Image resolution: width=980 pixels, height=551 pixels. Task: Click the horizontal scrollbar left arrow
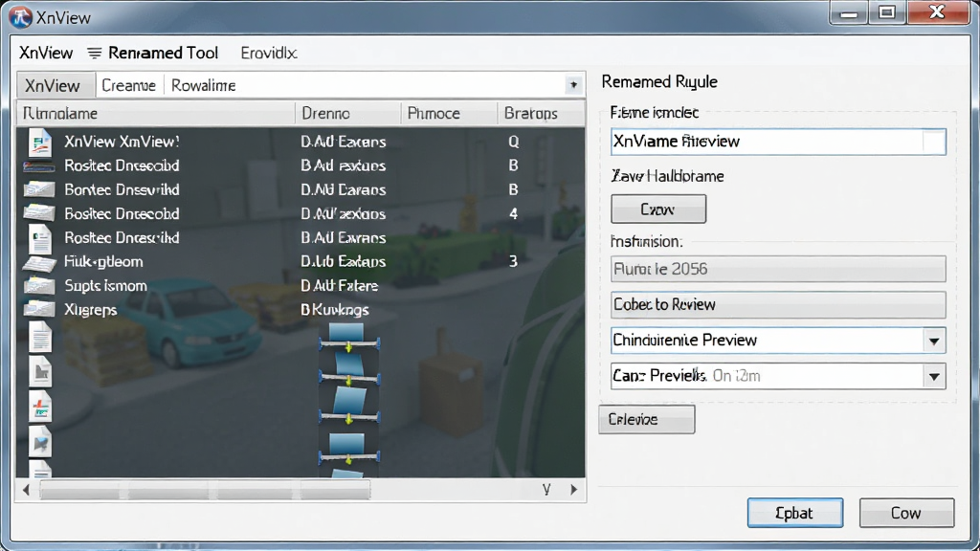point(26,490)
